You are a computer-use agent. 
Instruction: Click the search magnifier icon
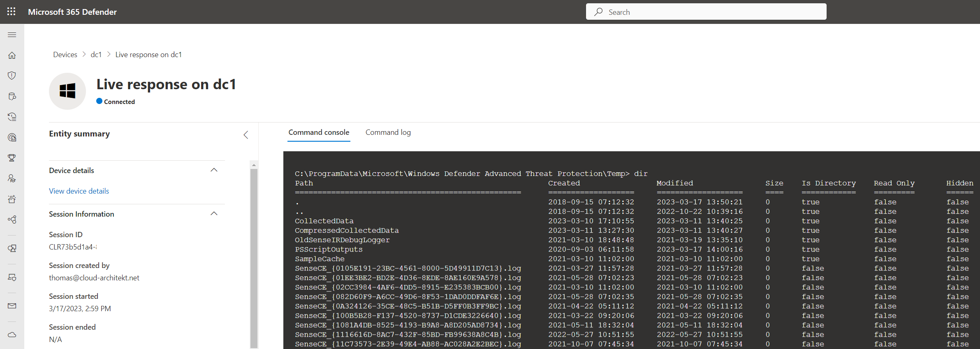pyautogui.click(x=598, y=12)
